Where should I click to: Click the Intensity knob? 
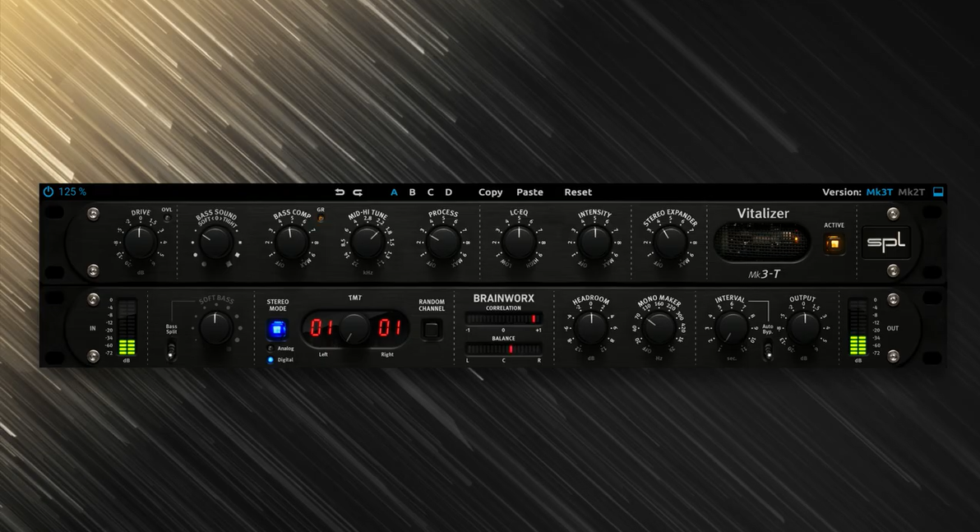(594, 243)
